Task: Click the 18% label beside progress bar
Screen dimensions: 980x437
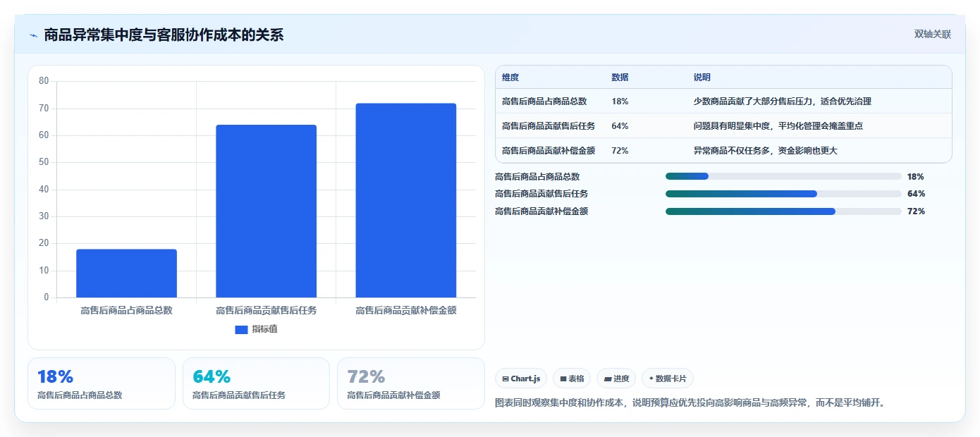Action: tap(916, 177)
